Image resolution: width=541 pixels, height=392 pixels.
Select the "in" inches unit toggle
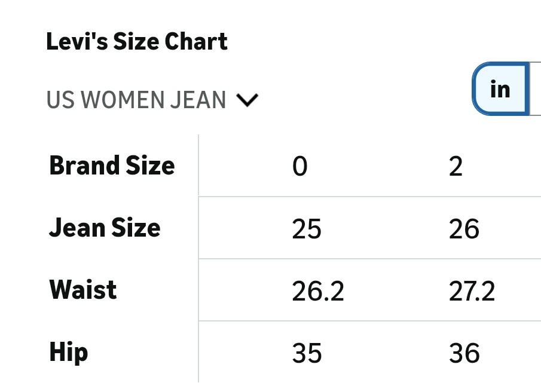click(500, 89)
